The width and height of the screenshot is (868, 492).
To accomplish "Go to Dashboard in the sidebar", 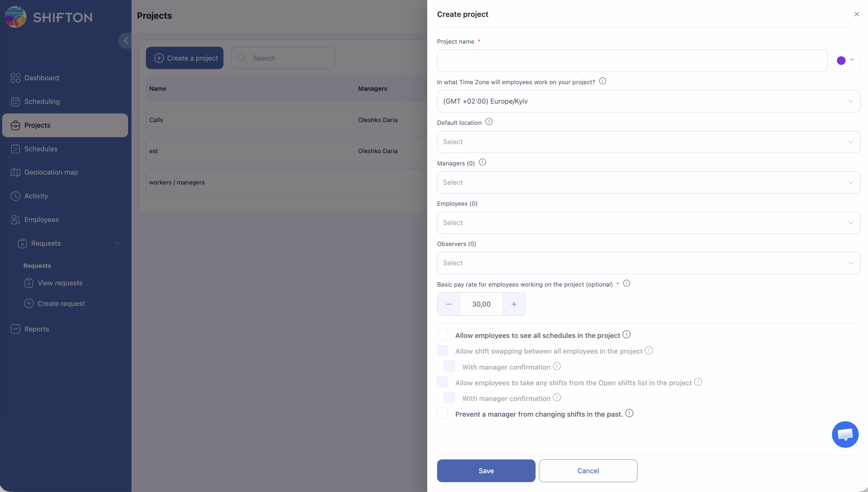I will coord(41,78).
